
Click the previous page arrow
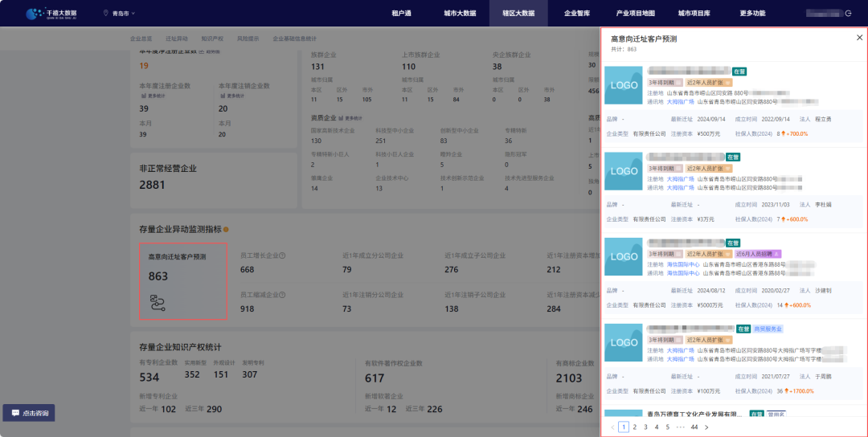(x=612, y=427)
